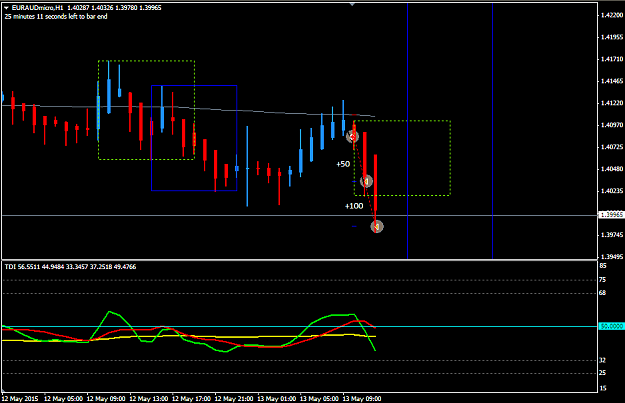Click the 12 May 13:00 time label
The height and width of the screenshot is (403, 625).
click(149, 399)
